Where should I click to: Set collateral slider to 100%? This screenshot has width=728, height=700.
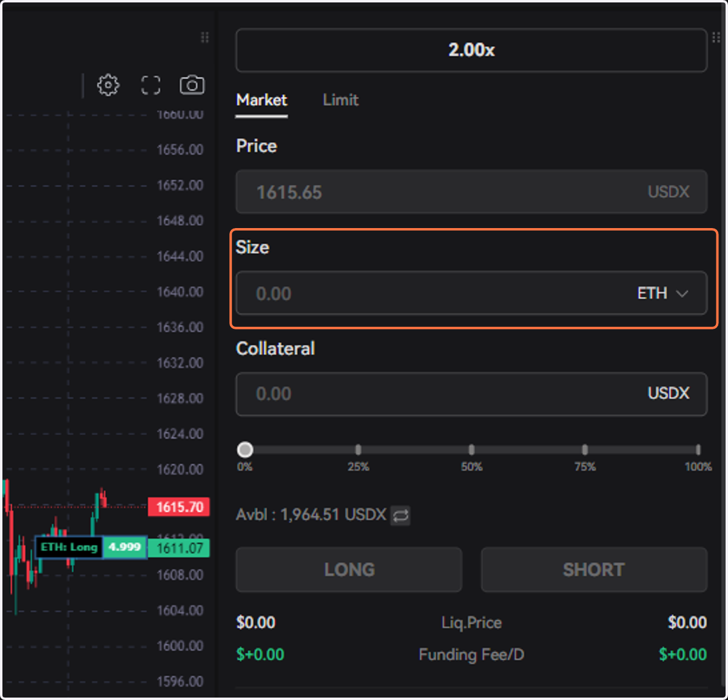pyautogui.click(x=698, y=449)
